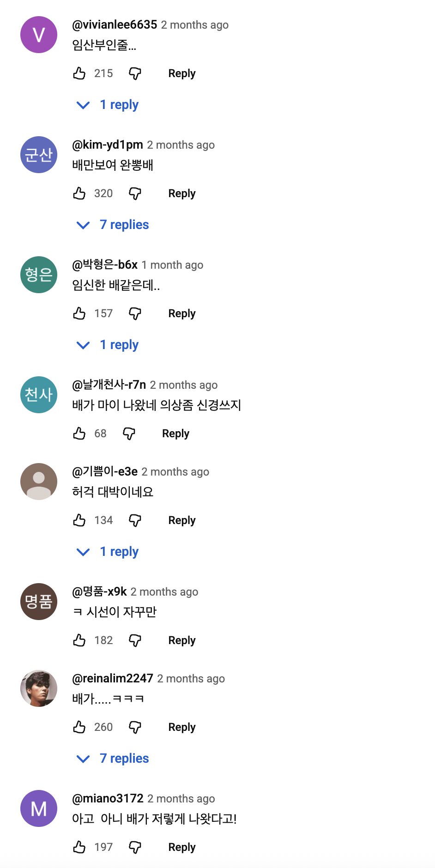The height and width of the screenshot is (868, 435).
Task: Dislike the comment by @kim-yd1pm
Action: coord(135,193)
